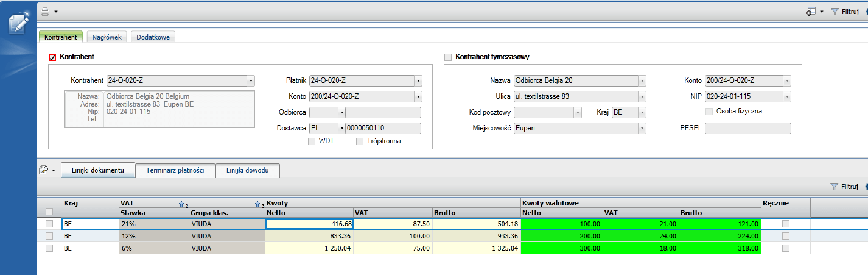Click the edit lines pencil icon
Viewport: 868px width, 275px height.
coord(44,171)
